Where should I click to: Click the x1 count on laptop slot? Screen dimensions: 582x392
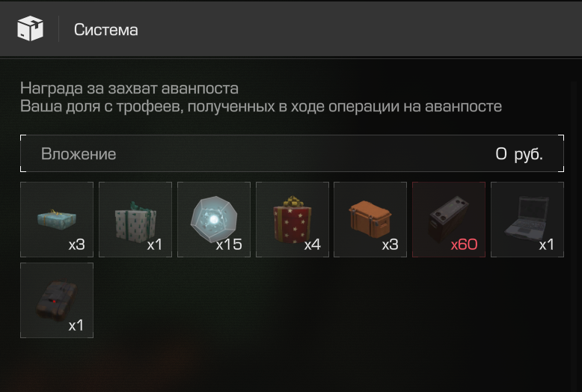point(546,245)
